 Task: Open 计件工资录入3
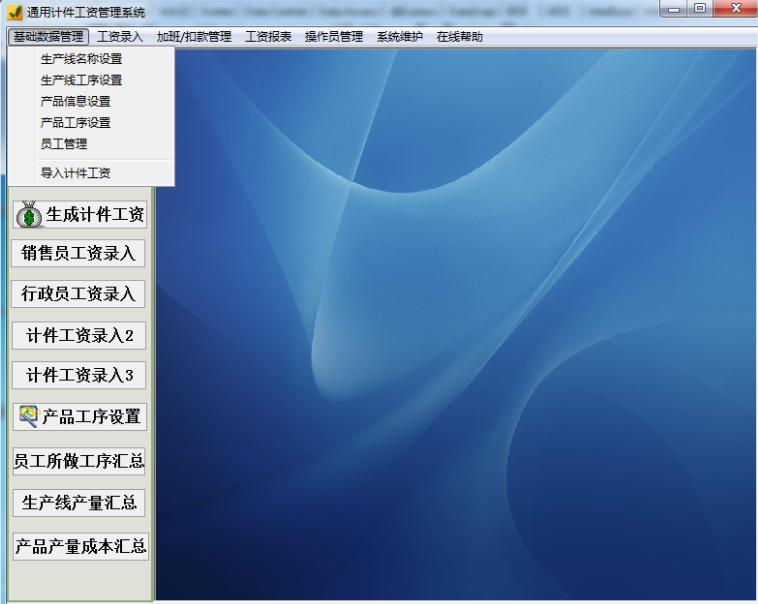coord(79,375)
